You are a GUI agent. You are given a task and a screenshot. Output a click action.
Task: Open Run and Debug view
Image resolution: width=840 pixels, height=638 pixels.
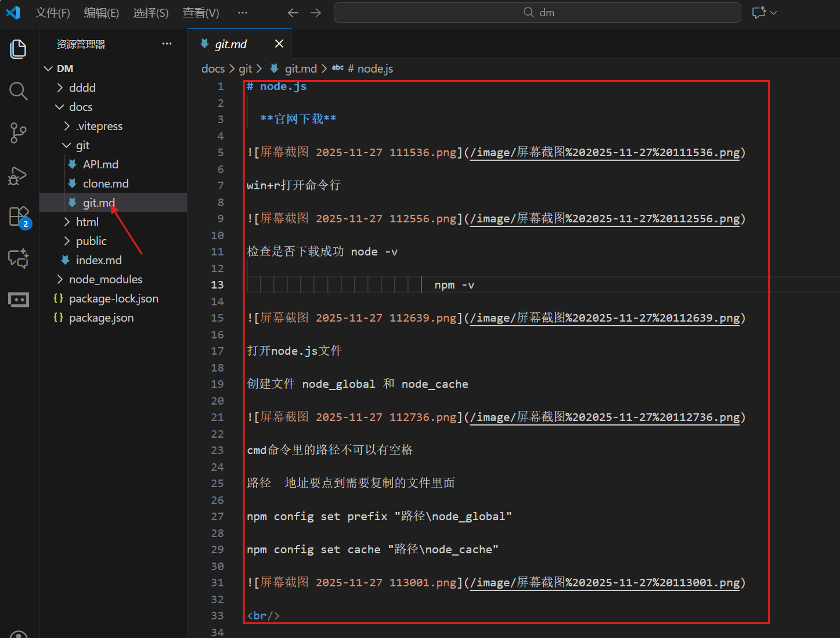tap(19, 175)
